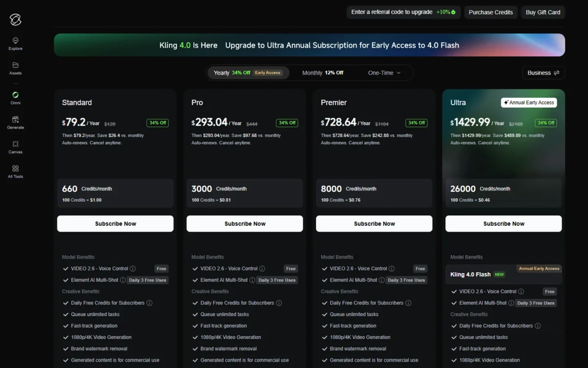588x368 pixels.
Task: Click the flame icon next to +10%
Action: pos(454,12)
